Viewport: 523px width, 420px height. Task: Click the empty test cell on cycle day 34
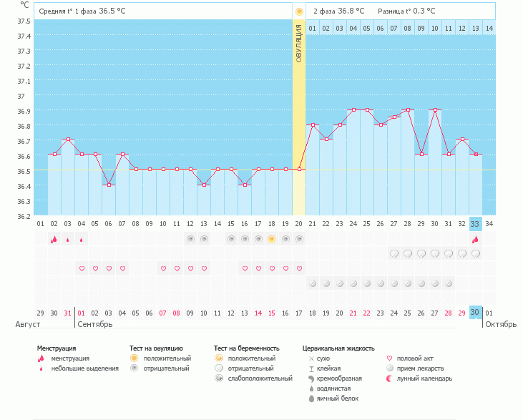(x=489, y=239)
